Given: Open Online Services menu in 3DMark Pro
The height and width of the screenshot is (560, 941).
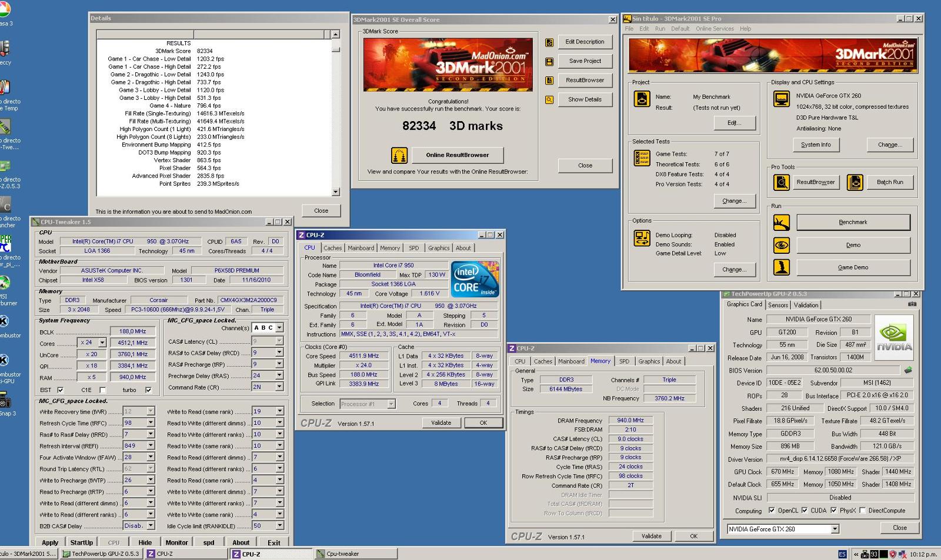Looking at the screenshot, I should 715,29.
